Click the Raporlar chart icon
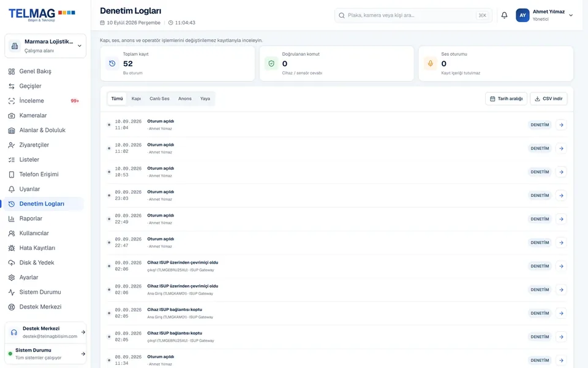588x368 pixels. pos(12,218)
